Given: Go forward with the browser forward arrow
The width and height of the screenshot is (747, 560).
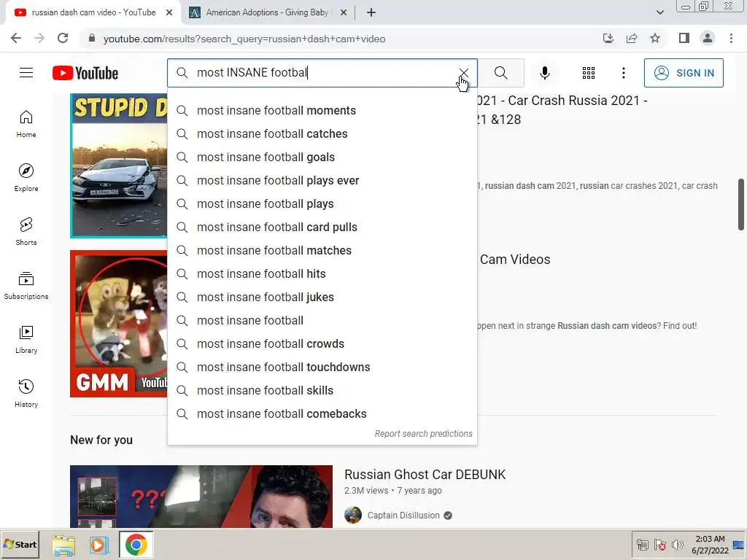Looking at the screenshot, I should (39, 39).
